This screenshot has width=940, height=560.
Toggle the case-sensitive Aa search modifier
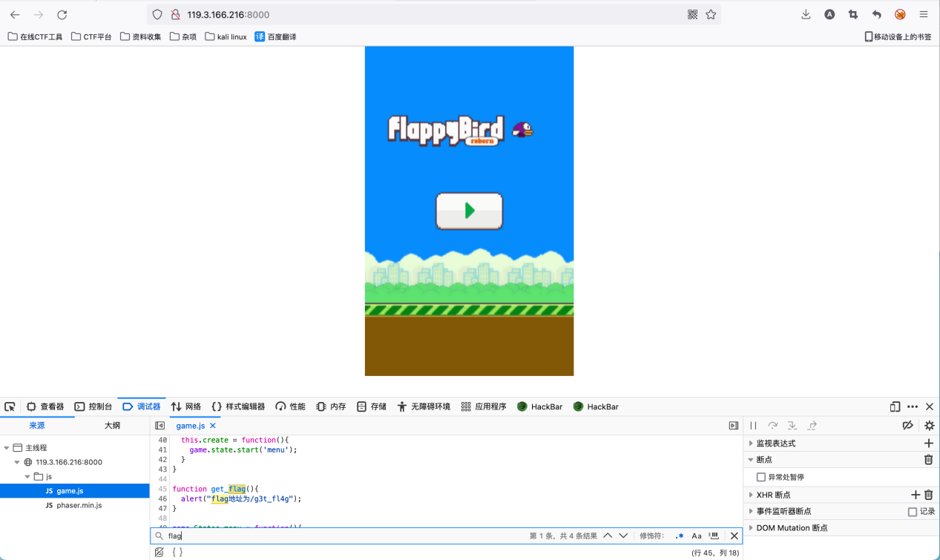point(697,536)
